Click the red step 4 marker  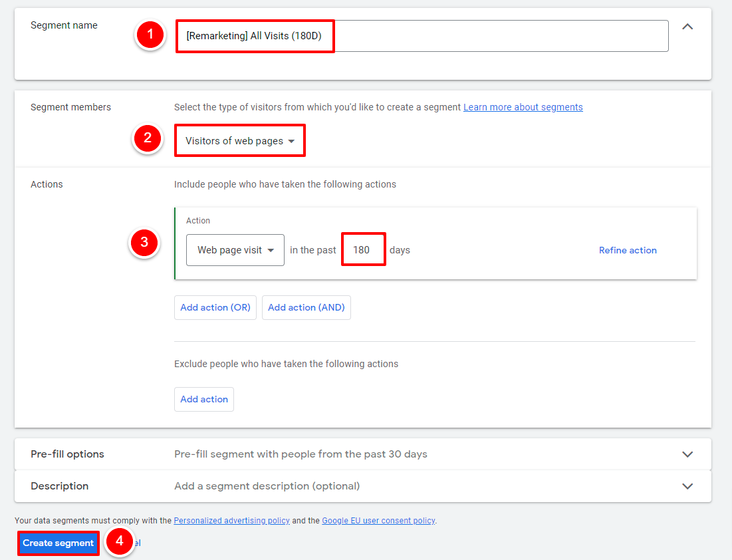tap(120, 541)
